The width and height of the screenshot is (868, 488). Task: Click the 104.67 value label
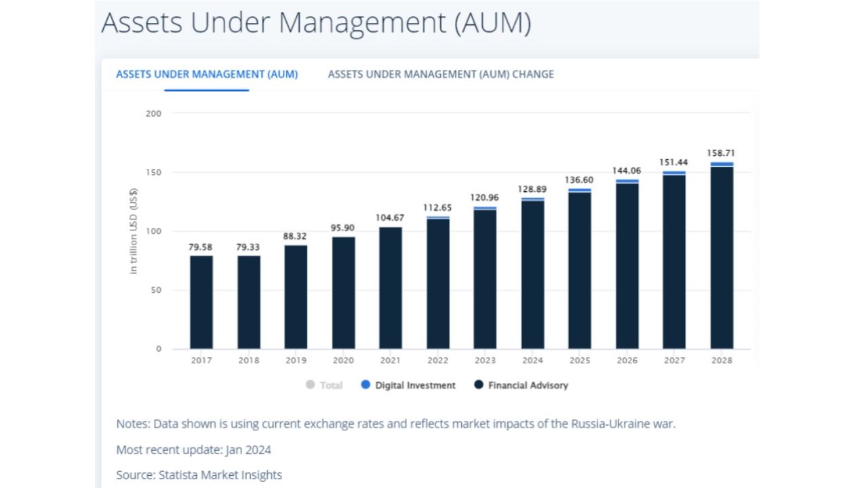point(391,218)
